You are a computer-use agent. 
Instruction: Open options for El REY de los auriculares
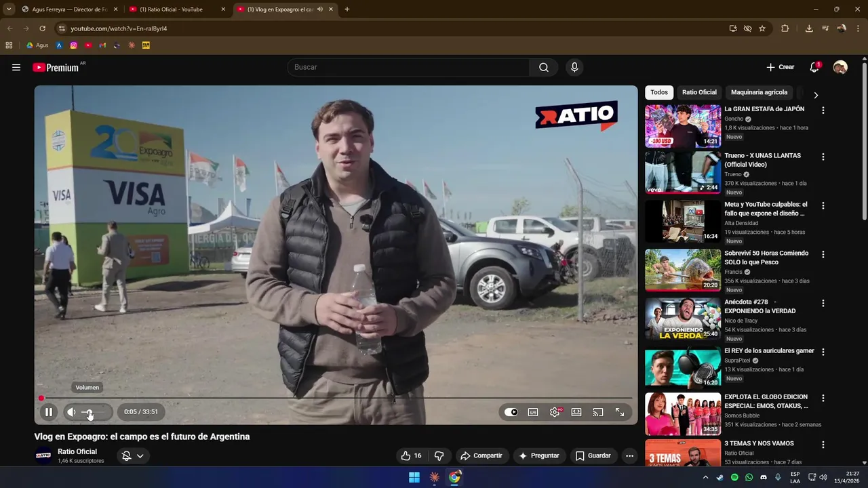click(823, 352)
